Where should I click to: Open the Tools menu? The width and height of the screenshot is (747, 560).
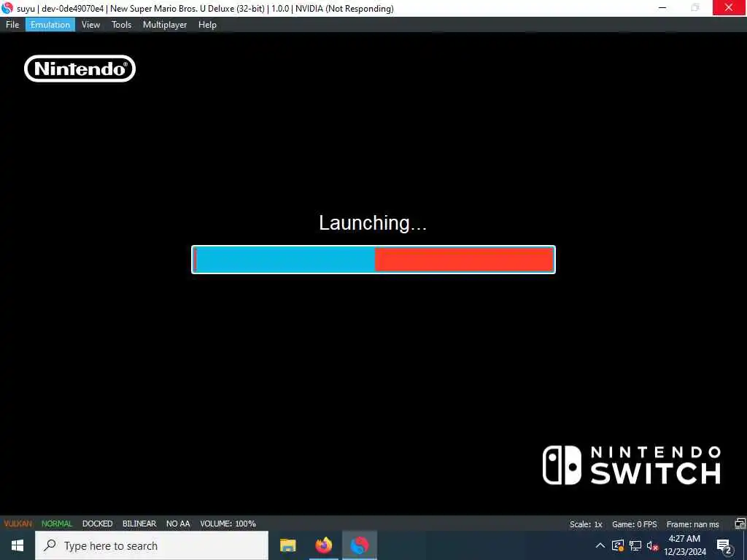[x=122, y=25]
